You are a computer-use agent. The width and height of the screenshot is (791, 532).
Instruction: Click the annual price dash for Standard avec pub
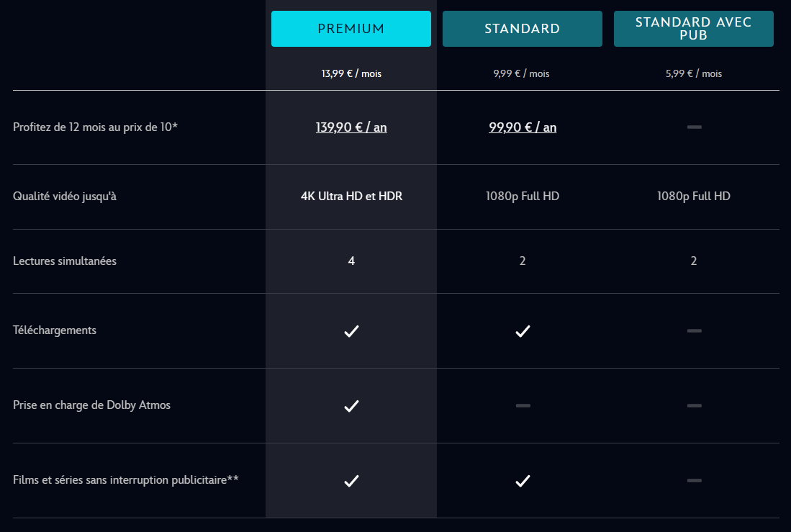pyautogui.click(x=694, y=127)
